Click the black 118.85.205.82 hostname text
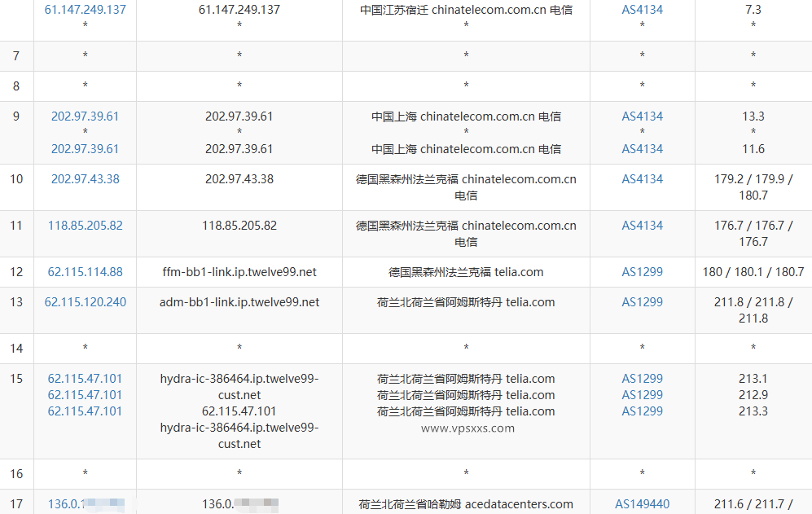Image resolution: width=812 pixels, height=514 pixels. 239,226
